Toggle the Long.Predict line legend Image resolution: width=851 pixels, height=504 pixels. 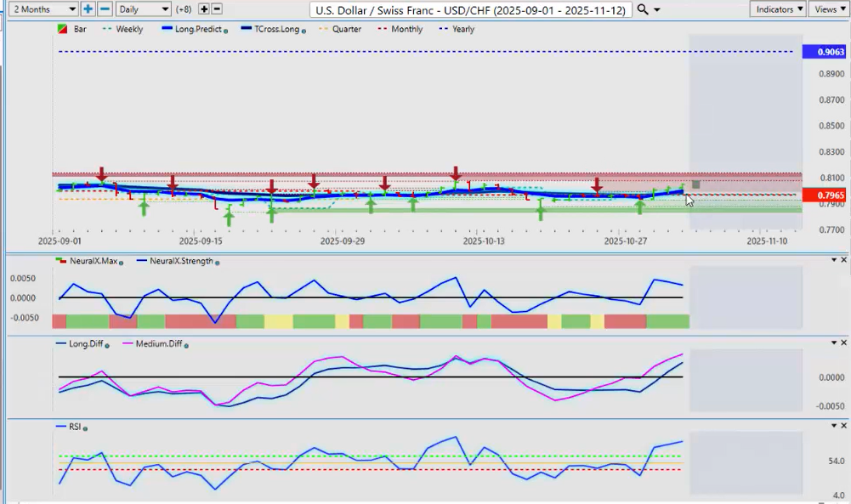point(197,29)
